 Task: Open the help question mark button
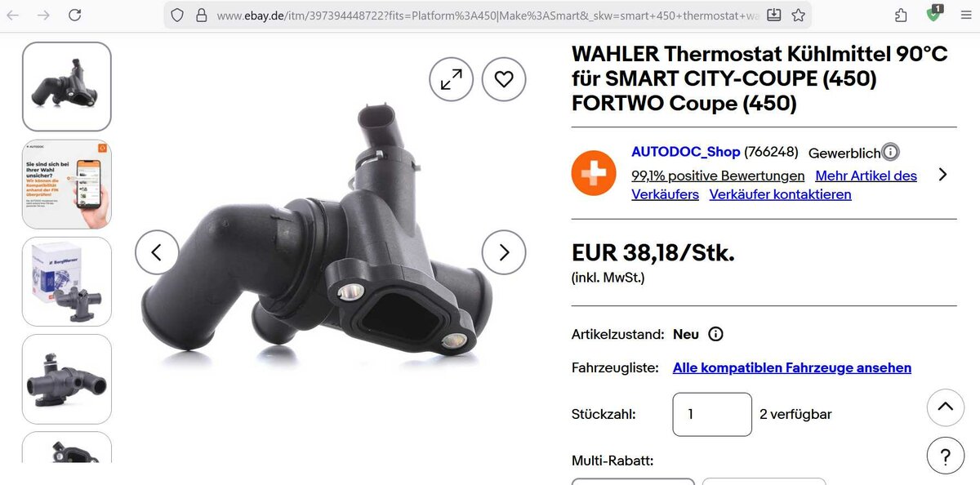946,456
